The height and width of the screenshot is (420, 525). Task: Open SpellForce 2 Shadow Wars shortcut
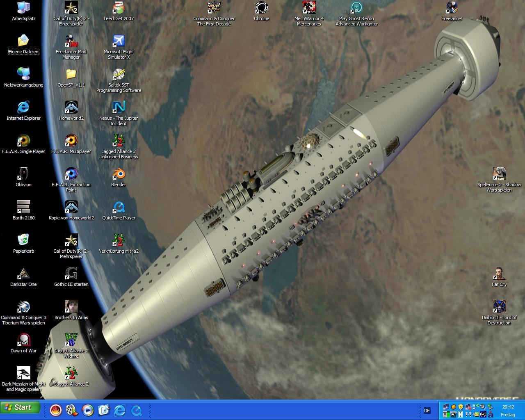[499, 174]
